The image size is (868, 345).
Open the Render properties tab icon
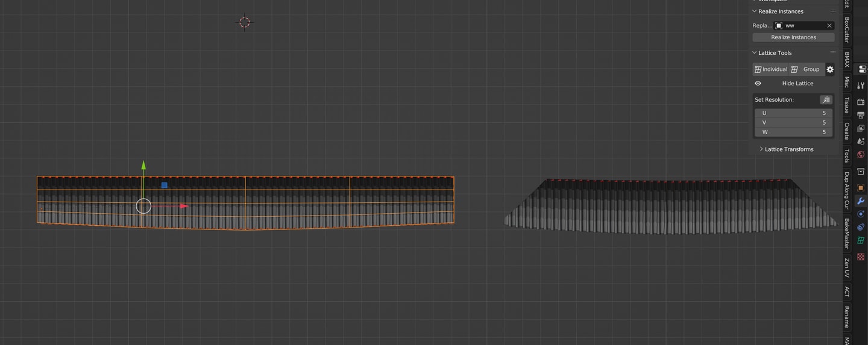point(861,102)
